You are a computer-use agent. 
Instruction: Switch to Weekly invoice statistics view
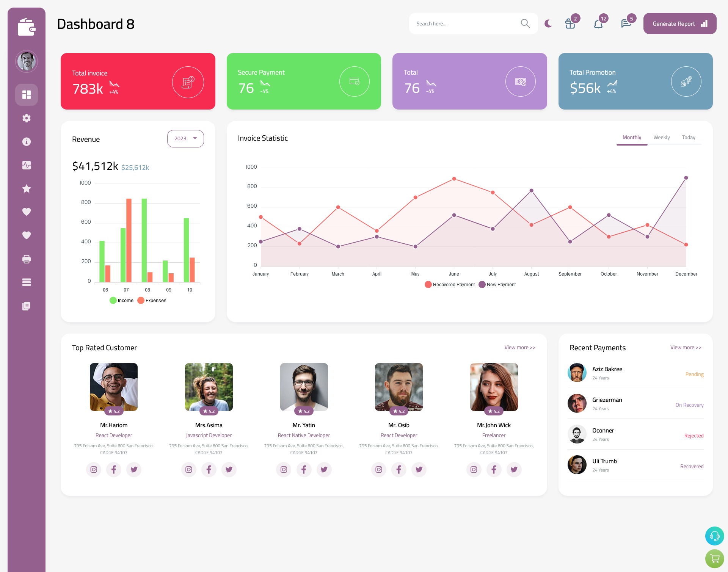click(x=661, y=137)
